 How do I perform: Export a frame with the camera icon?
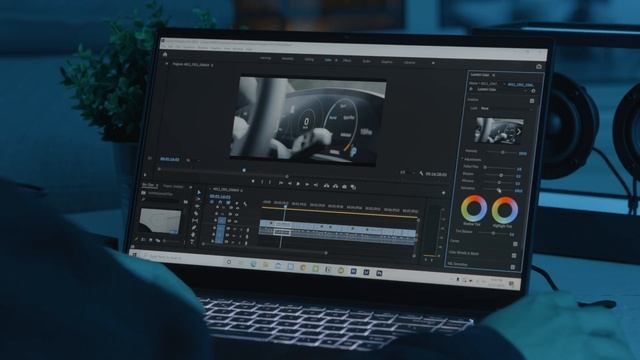click(x=344, y=187)
